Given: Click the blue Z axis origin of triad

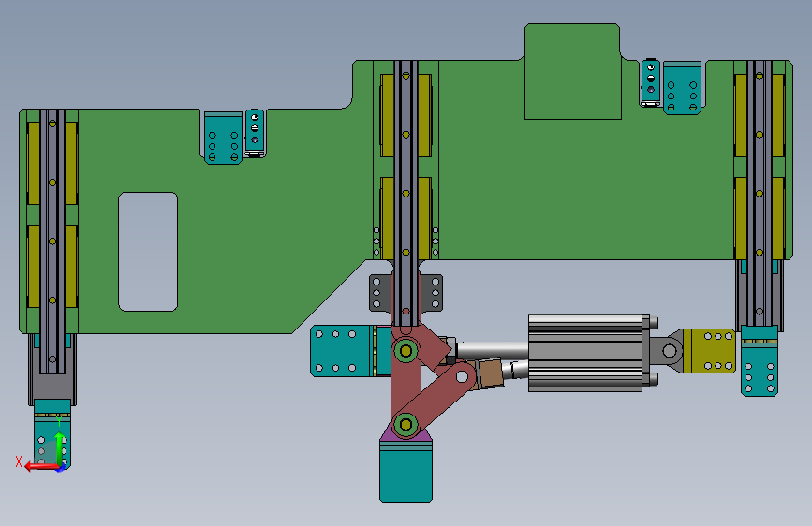Looking at the screenshot, I should pyautogui.click(x=61, y=468).
